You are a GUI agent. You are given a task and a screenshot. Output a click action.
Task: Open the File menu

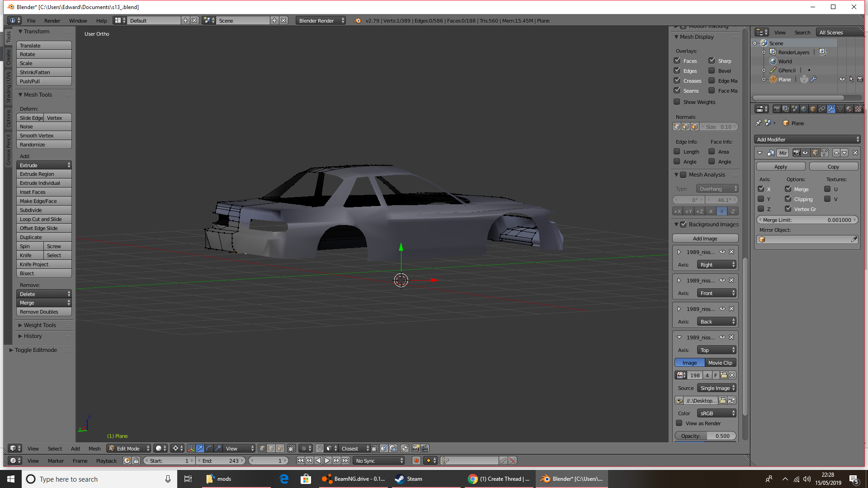pyautogui.click(x=31, y=20)
